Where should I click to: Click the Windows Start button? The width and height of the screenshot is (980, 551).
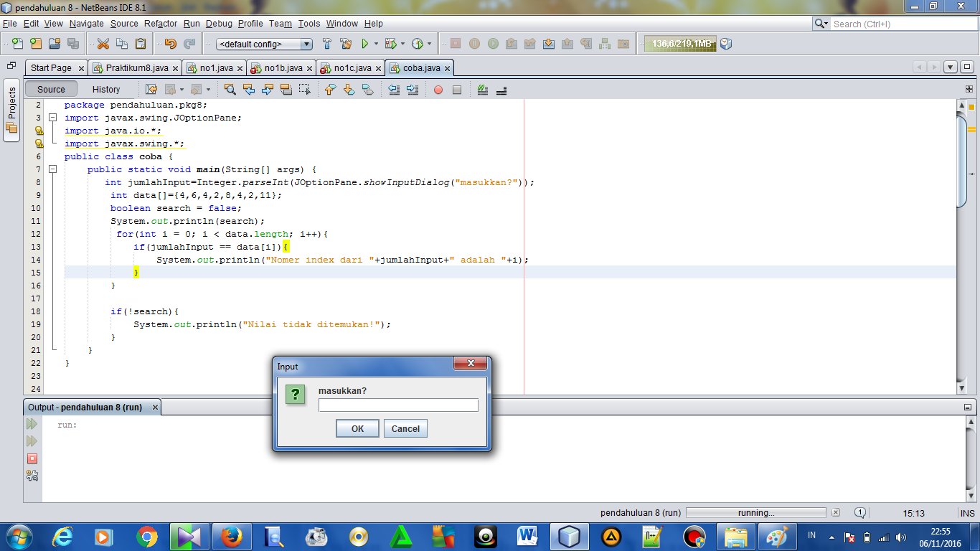coord(19,536)
